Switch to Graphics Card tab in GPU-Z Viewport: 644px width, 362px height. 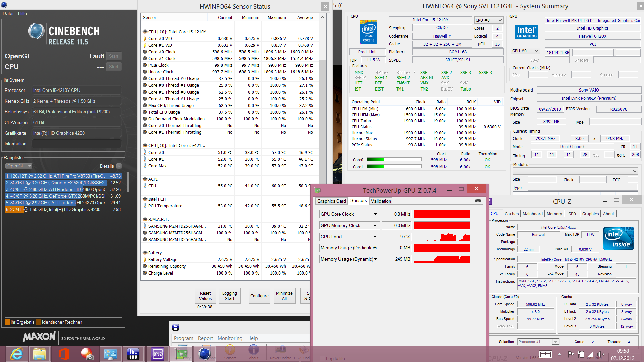tap(331, 201)
